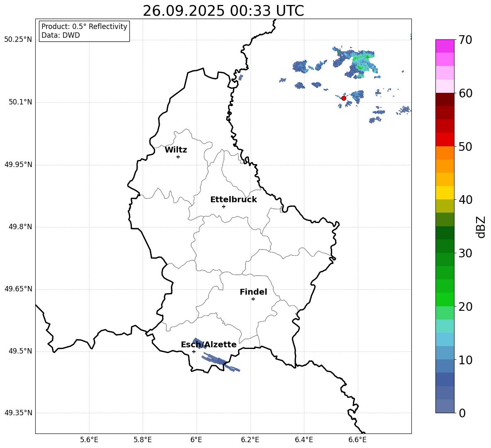Click the Findel location cross marker
Screen dimensions: 491x448
pos(253,299)
